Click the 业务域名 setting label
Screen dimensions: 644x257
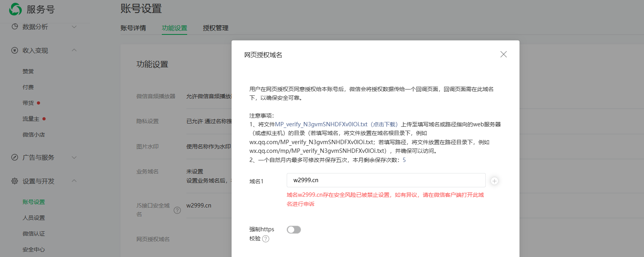(x=148, y=171)
